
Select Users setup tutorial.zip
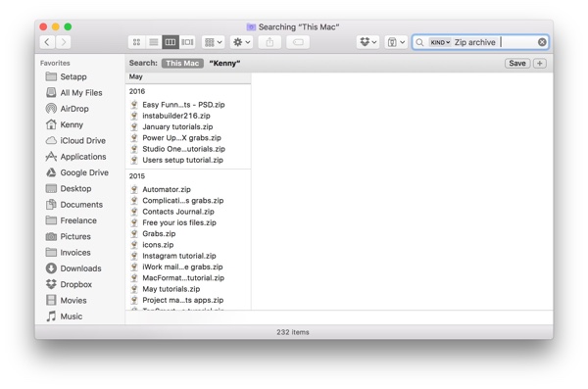(x=182, y=160)
